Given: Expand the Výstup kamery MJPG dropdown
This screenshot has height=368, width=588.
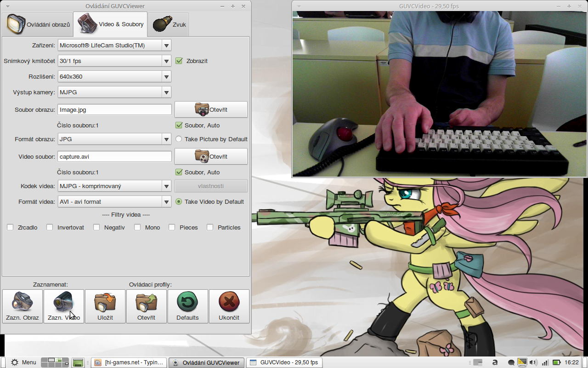Looking at the screenshot, I should [x=114, y=92].
